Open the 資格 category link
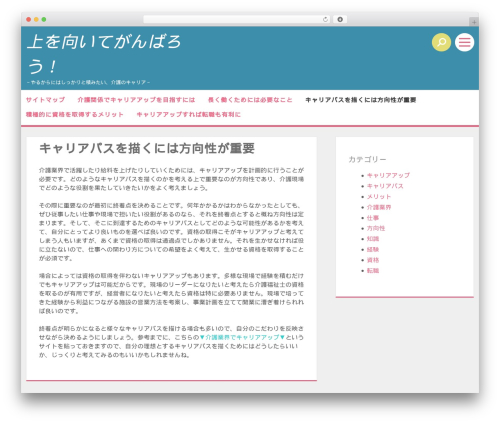Image resolution: width=500 pixels, height=423 pixels. click(x=373, y=260)
